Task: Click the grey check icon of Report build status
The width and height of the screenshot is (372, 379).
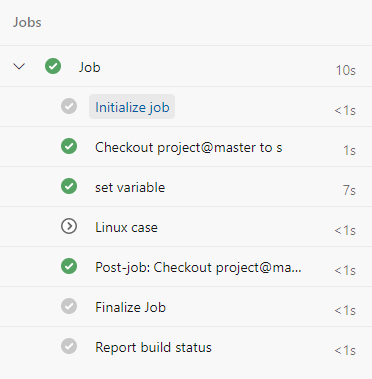Action: coord(69,346)
